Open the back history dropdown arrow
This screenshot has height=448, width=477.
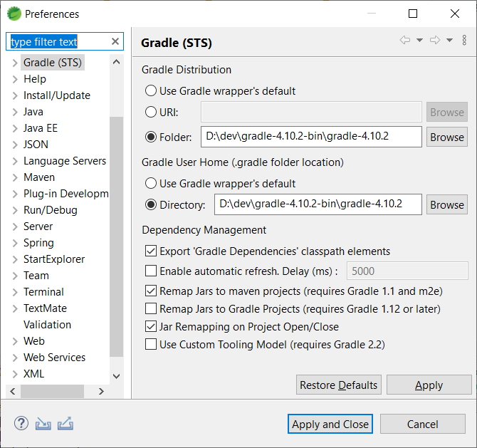pos(419,40)
